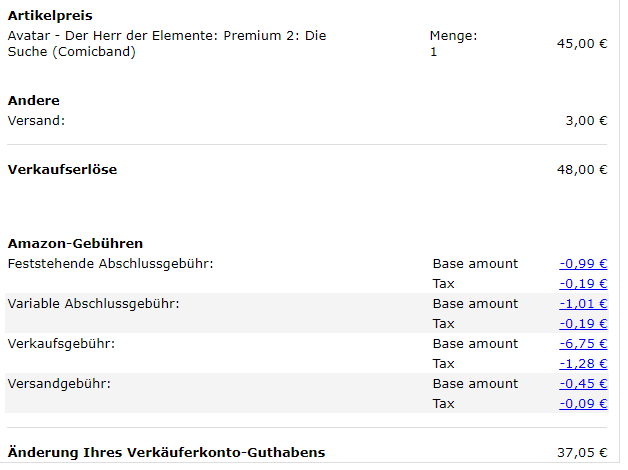The height and width of the screenshot is (470, 628).
Task: Click the Artikelpreis heading
Action: [x=50, y=16]
